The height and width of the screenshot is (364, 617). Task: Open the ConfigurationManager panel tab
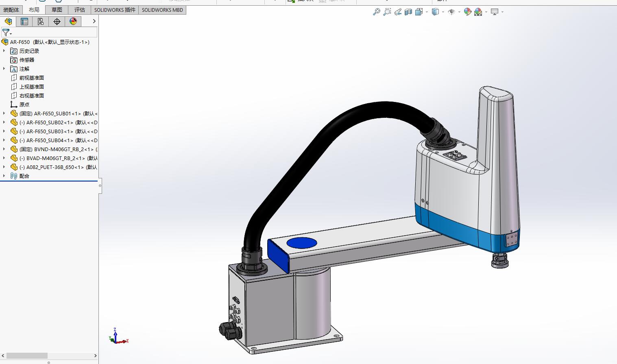pos(41,22)
